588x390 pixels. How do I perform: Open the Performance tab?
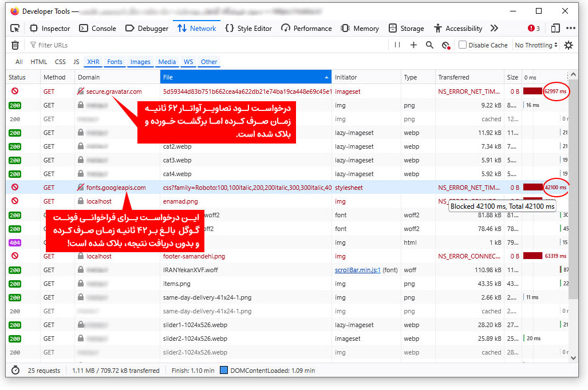tap(306, 28)
